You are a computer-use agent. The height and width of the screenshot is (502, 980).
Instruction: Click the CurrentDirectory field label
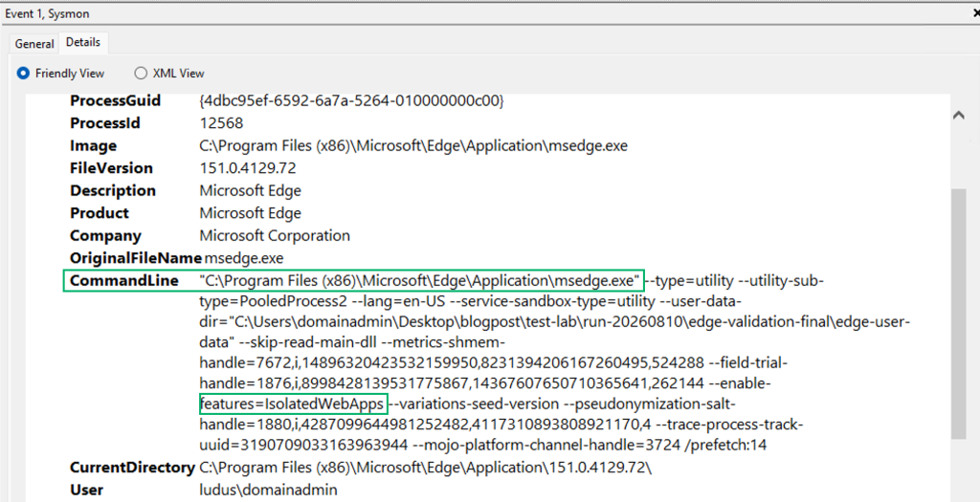click(132, 468)
